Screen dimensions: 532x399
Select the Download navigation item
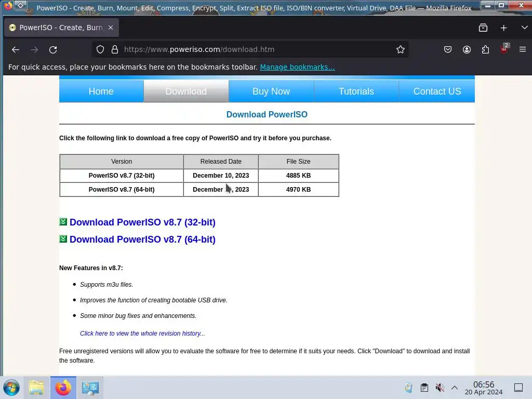click(186, 91)
